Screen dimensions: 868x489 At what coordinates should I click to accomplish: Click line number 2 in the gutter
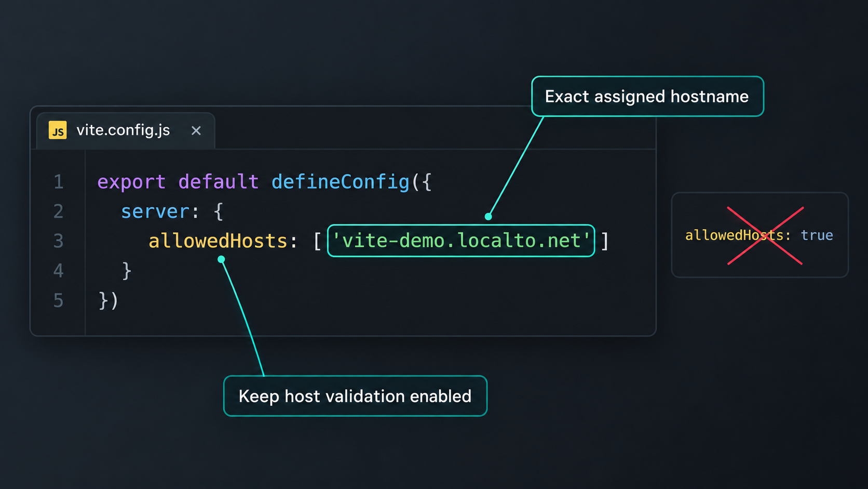coord(59,212)
